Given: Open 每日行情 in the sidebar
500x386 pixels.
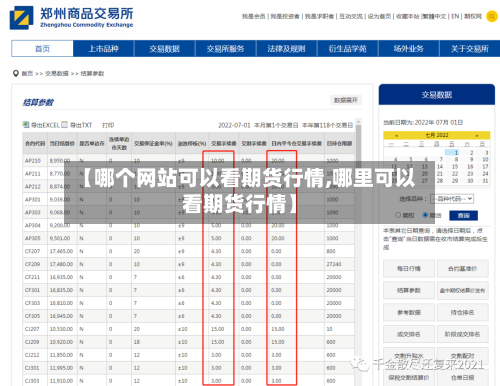Looking at the screenshot, I should coord(409,269).
